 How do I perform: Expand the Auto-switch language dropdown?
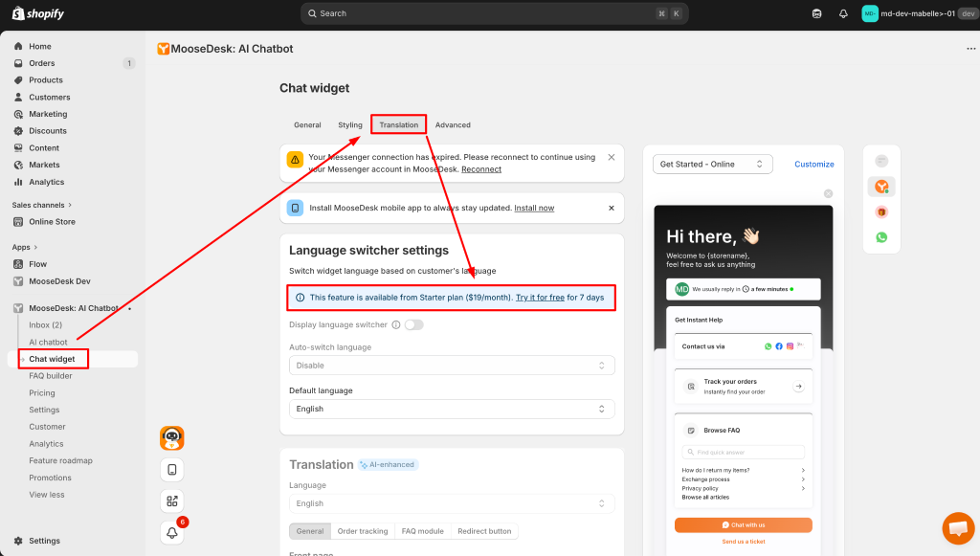click(452, 366)
